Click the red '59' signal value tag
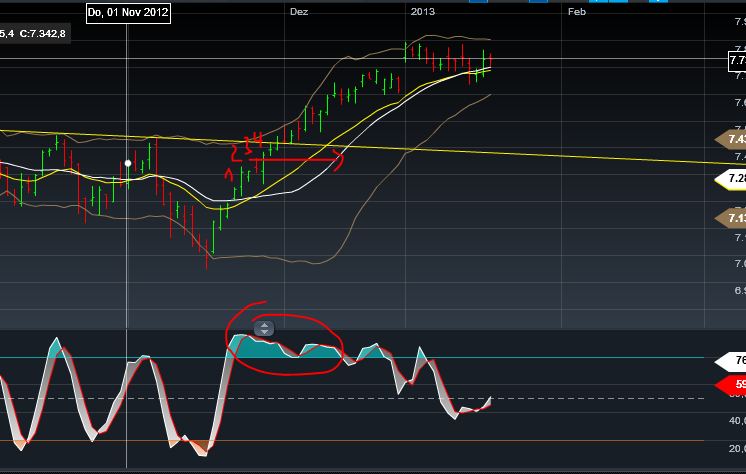The image size is (746, 474). (x=731, y=385)
